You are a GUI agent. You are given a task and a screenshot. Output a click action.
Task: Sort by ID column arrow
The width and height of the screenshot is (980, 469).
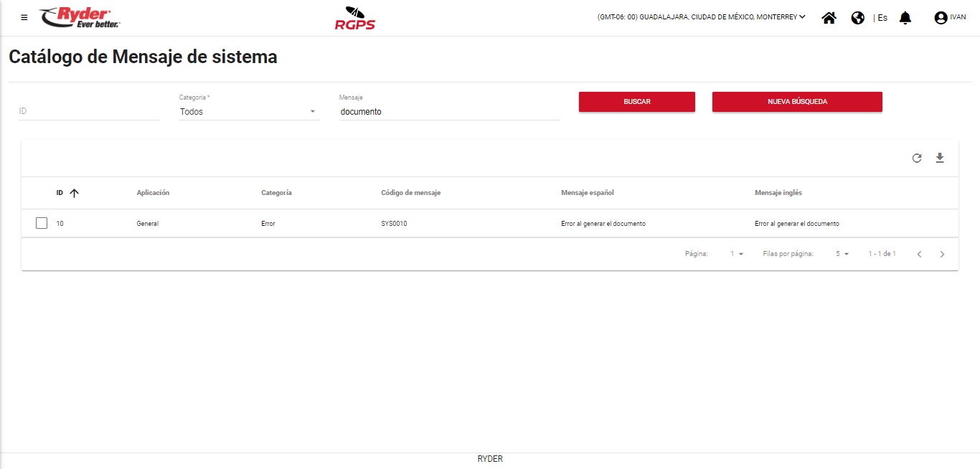point(74,193)
